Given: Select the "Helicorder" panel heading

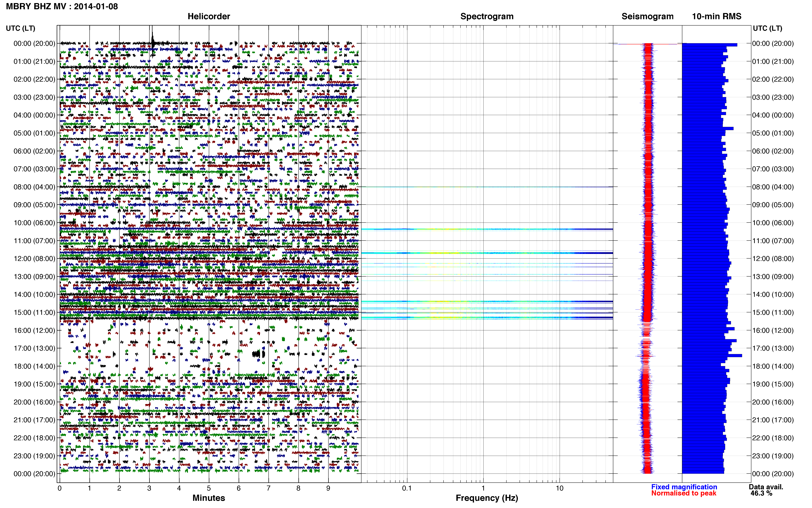Looking at the screenshot, I should [x=208, y=16].
